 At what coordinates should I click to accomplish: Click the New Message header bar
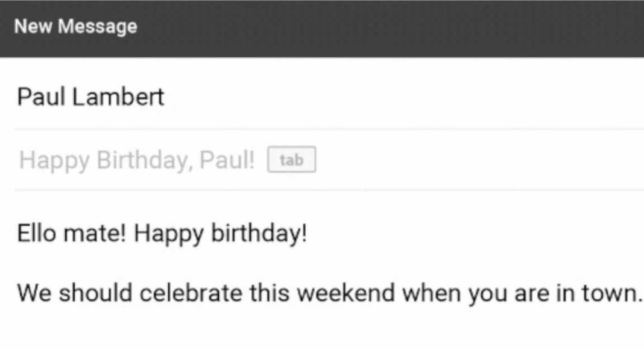point(322,27)
